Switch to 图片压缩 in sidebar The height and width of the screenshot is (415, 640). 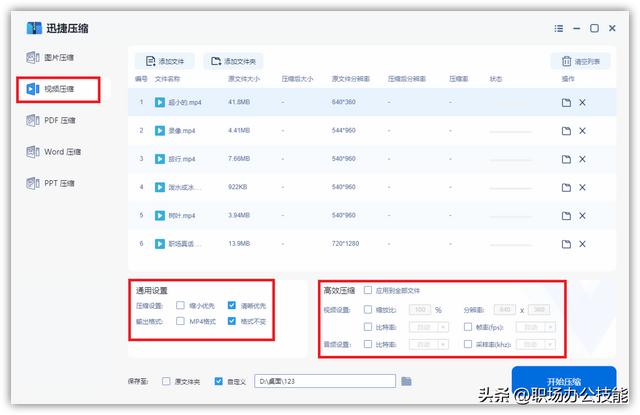51,58
